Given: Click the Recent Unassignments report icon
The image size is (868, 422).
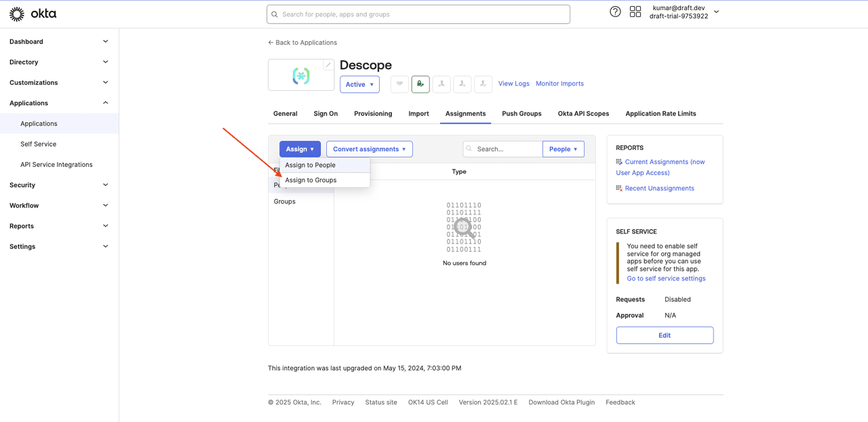Looking at the screenshot, I should (619, 188).
